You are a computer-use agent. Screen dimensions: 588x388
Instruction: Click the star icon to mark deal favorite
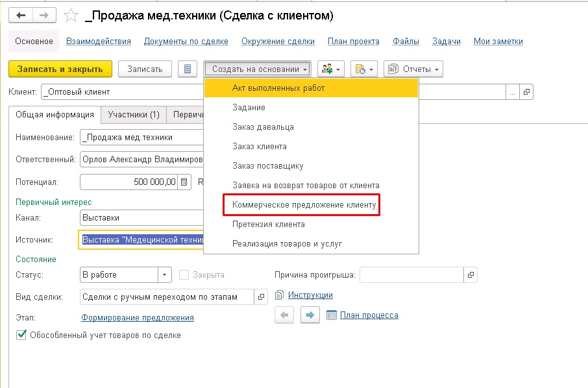70,16
